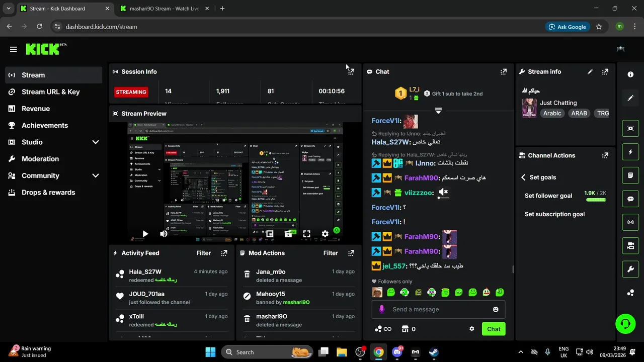This screenshot has height=362, width=644.
Task: Toggle the activity feed lightning widget in sidebar
Action: (630, 152)
